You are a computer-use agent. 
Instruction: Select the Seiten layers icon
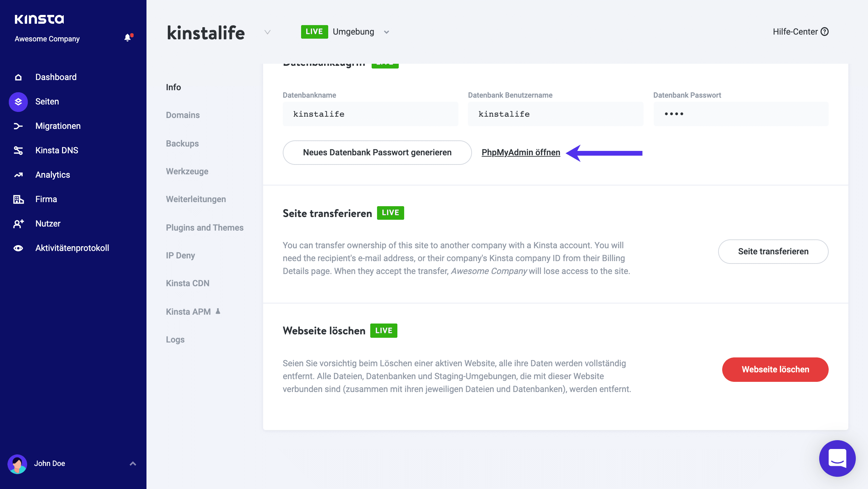tap(18, 101)
